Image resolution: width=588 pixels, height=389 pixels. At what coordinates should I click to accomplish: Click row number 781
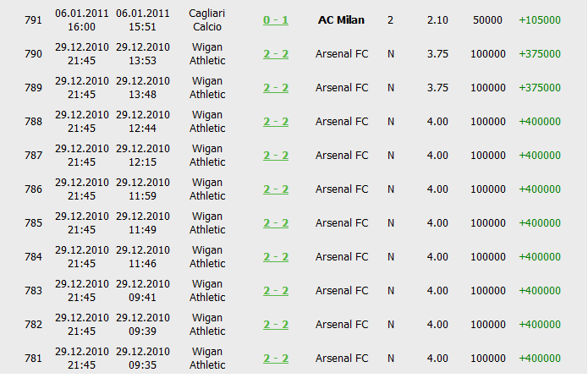tap(33, 359)
